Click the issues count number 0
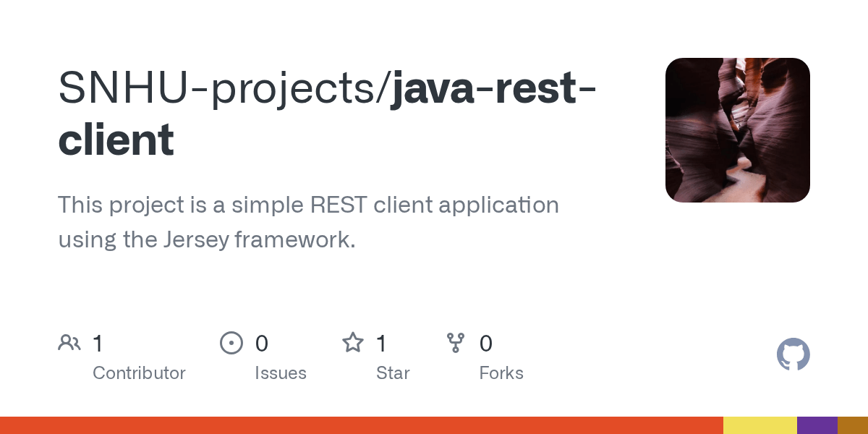 click(x=261, y=344)
